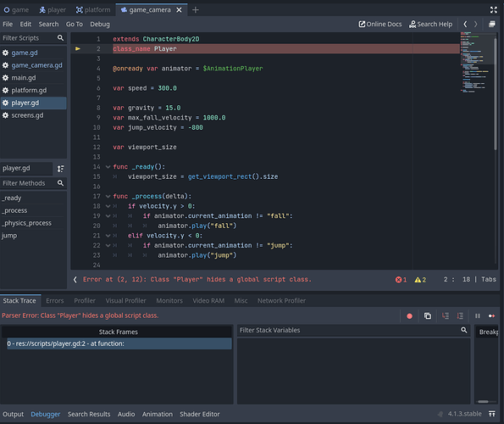Select stack frame 0 player.gd:2

pos(119,343)
